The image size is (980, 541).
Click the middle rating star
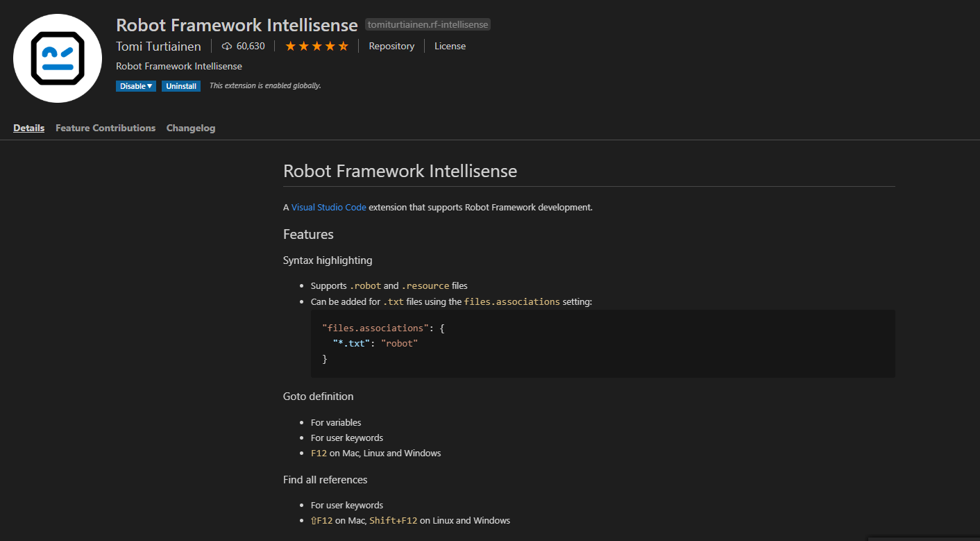(x=316, y=45)
